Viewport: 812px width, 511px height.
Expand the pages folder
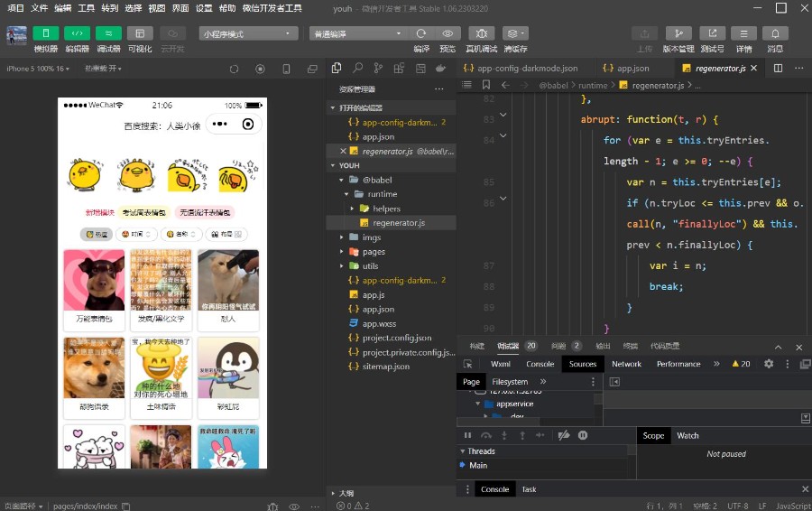point(341,251)
